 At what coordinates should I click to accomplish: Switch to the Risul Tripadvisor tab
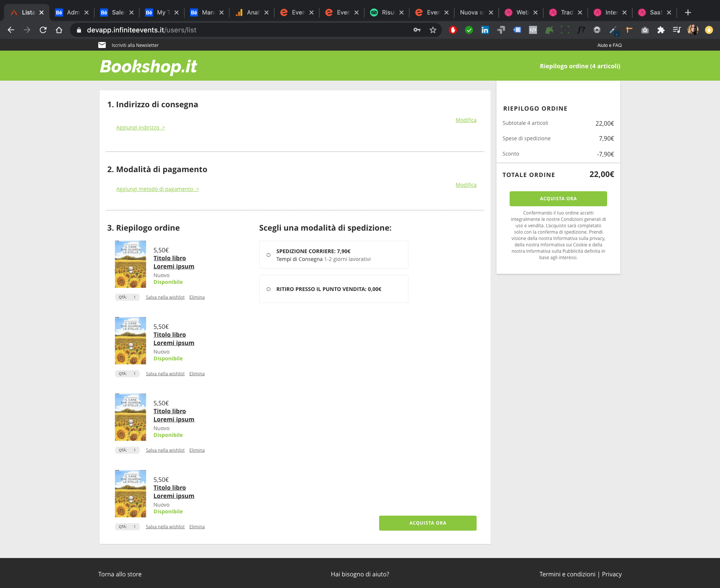(387, 12)
